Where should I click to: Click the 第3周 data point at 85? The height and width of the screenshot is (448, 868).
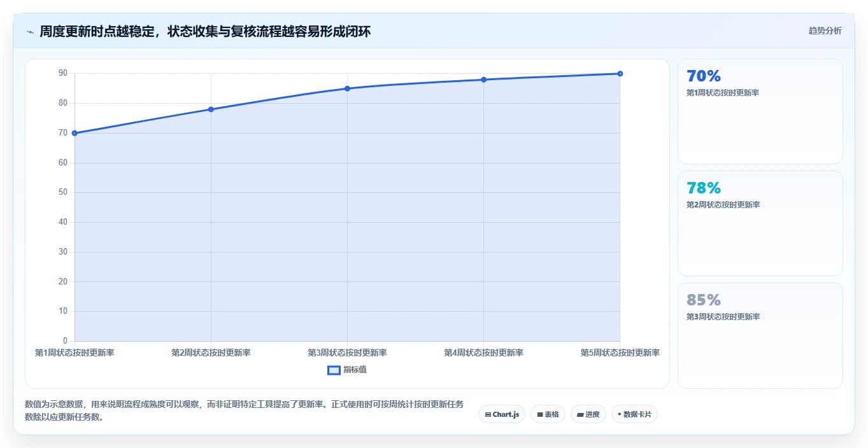(347, 88)
